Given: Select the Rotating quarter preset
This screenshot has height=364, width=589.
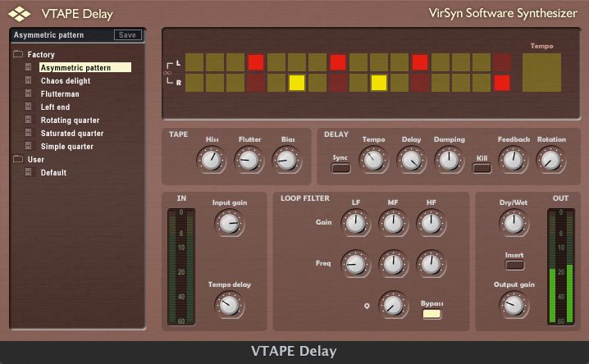Looking at the screenshot, I should coord(71,120).
